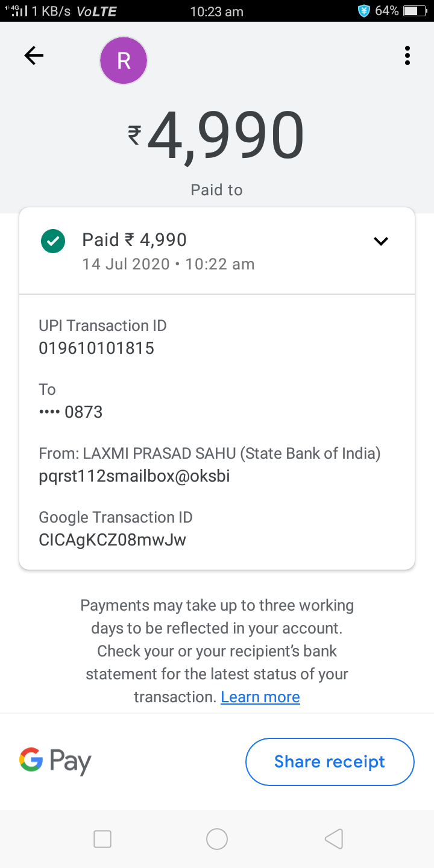Screen dimensions: 434x868
Task: Tap the UPI Transaction ID 019610101815
Action: (x=96, y=348)
